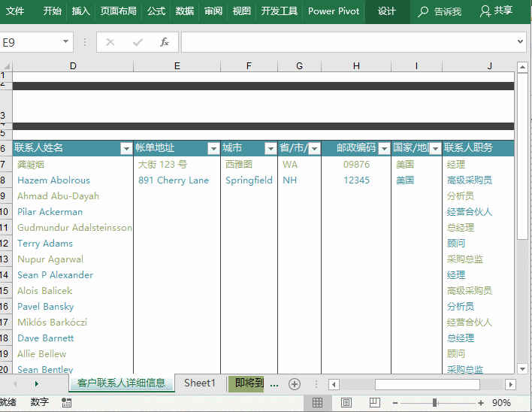The height and width of the screenshot is (412, 532).
Task: Click the cancel X icon in formula bar
Action: (x=110, y=42)
